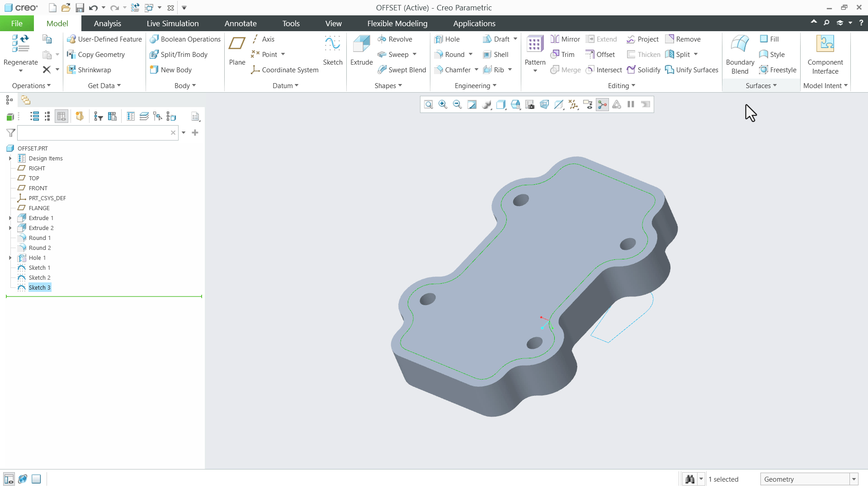This screenshot has width=868, height=488.
Task: Switch to the Analysis tab
Action: (x=108, y=23)
